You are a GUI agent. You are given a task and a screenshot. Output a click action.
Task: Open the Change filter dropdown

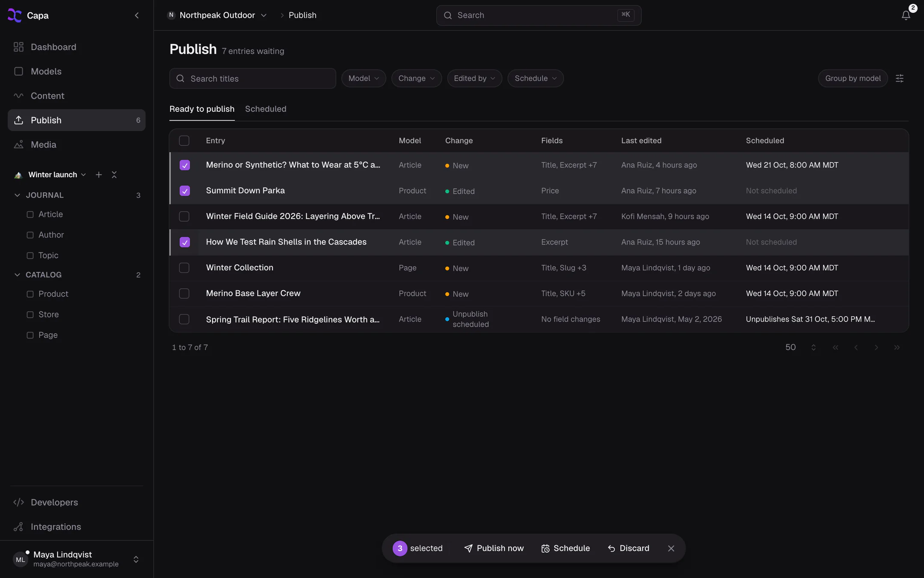(417, 78)
